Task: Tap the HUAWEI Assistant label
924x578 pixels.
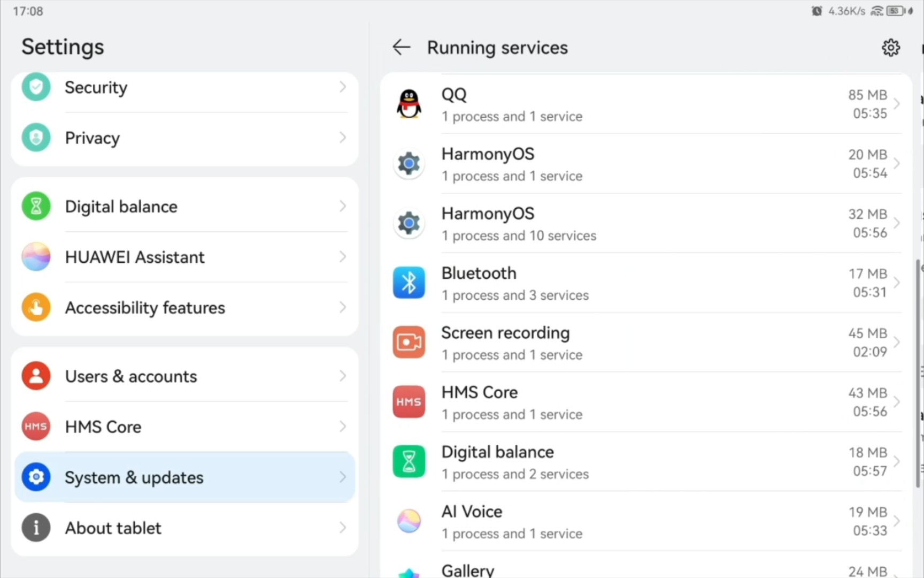Action: point(135,257)
